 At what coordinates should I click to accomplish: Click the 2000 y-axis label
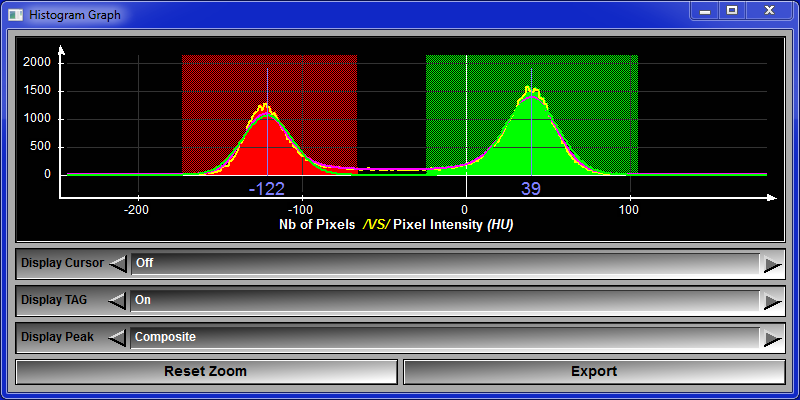(x=37, y=62)
